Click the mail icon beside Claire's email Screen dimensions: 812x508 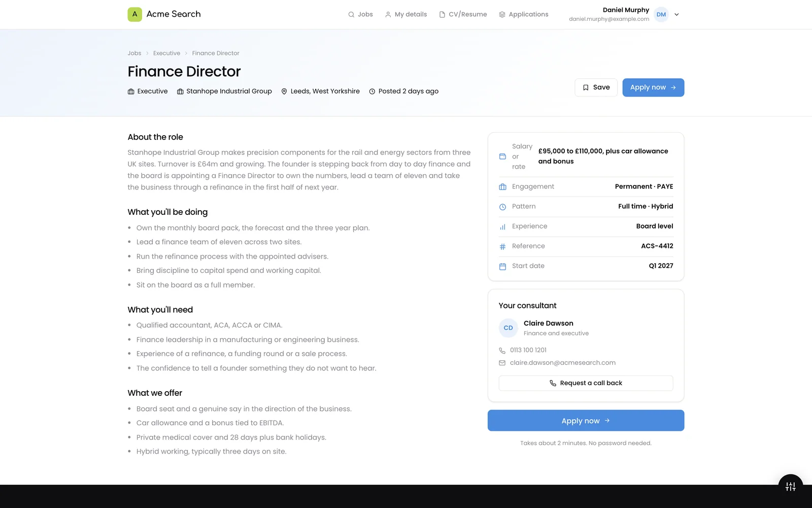pos(502,363)
